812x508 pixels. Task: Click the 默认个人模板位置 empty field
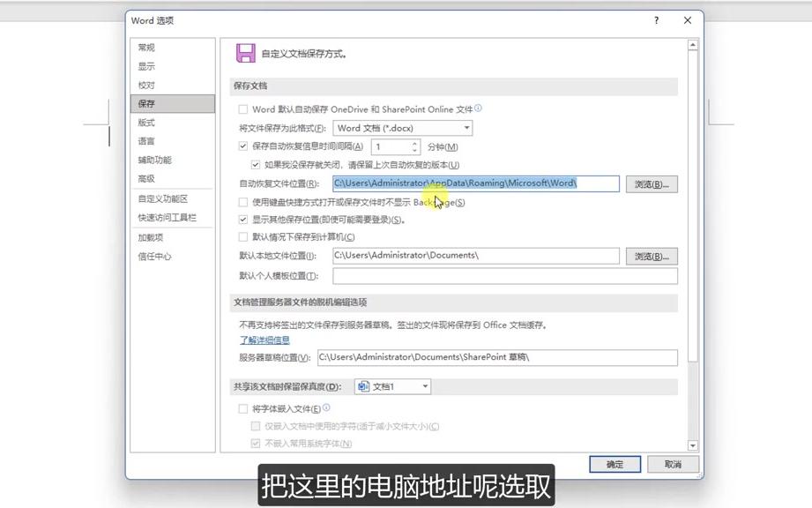tap(505, 276)
